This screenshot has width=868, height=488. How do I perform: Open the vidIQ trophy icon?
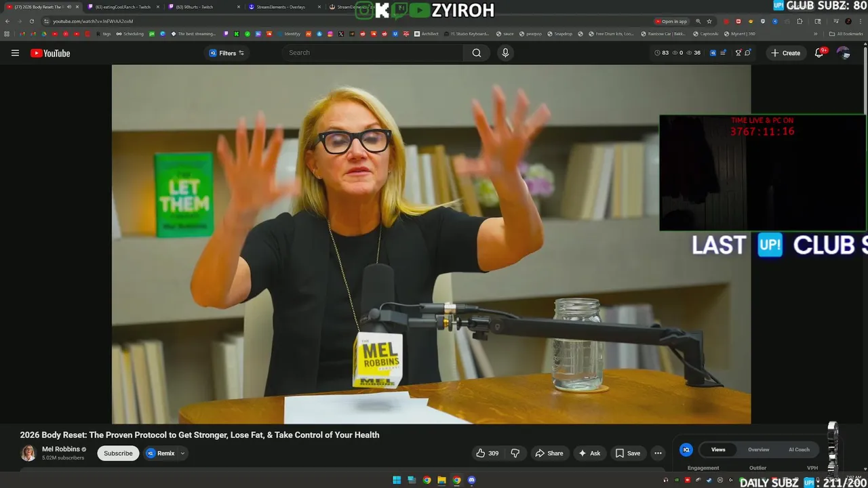click(738, 53)
